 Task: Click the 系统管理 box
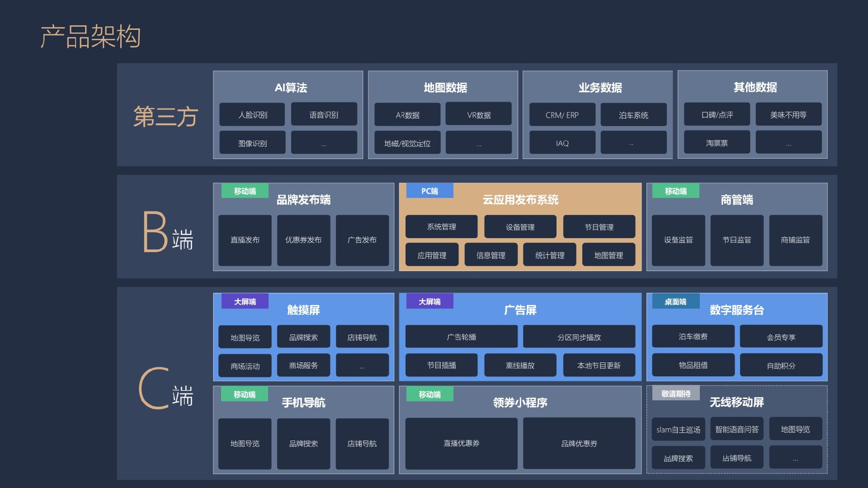[441, 227]
